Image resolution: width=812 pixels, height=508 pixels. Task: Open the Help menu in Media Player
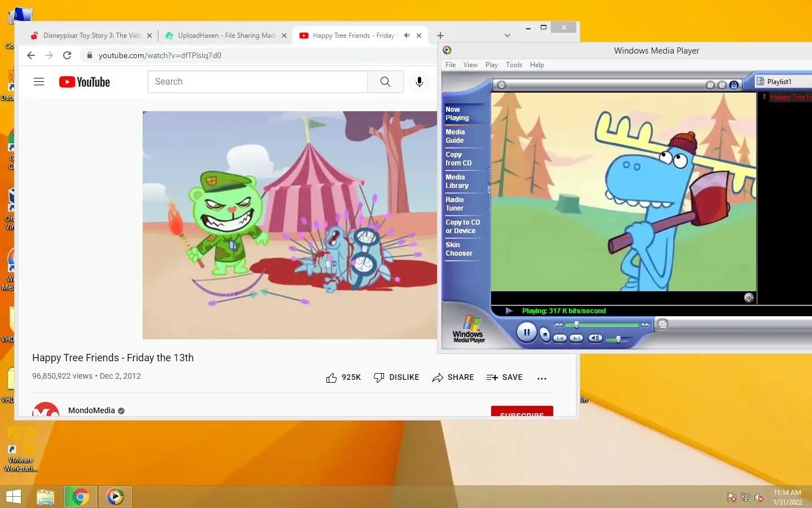tap(537, 65)
